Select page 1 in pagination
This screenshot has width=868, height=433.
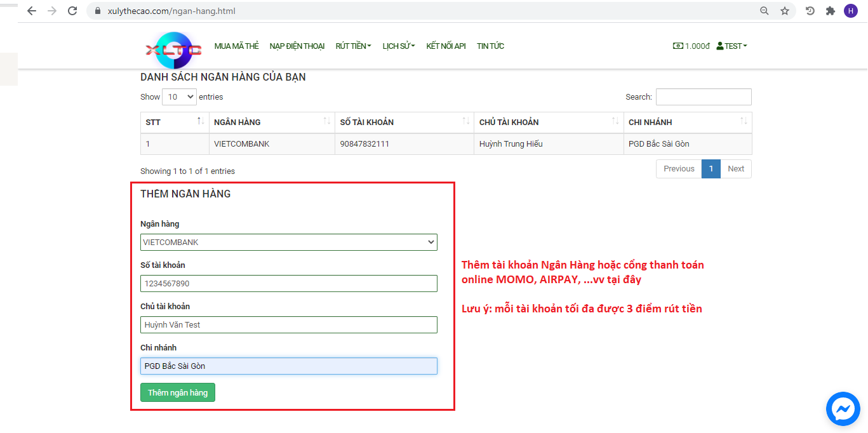(711, 169)
